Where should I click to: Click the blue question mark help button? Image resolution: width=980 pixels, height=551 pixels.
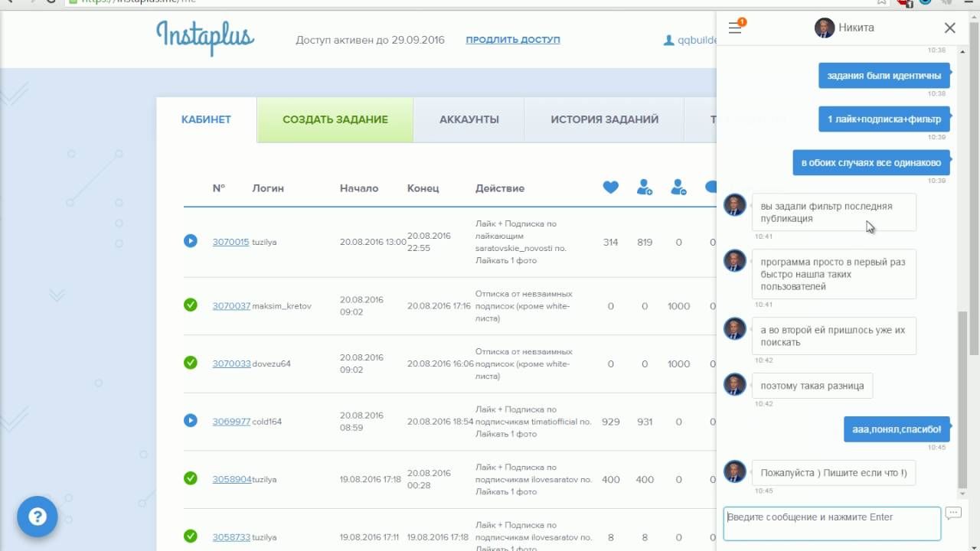coord(38,517)
